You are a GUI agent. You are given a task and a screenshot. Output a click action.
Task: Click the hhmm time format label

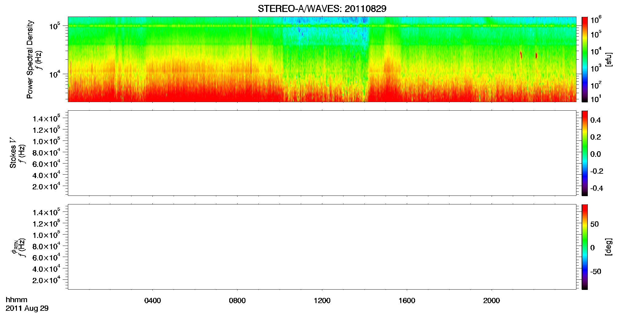pos(17,300)
